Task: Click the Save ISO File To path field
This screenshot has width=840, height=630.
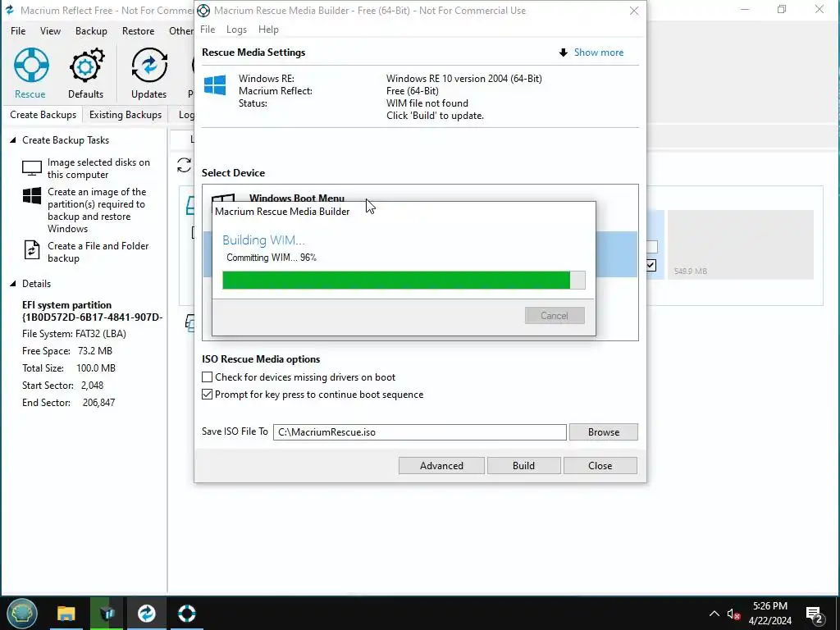Action: point(419,431)
